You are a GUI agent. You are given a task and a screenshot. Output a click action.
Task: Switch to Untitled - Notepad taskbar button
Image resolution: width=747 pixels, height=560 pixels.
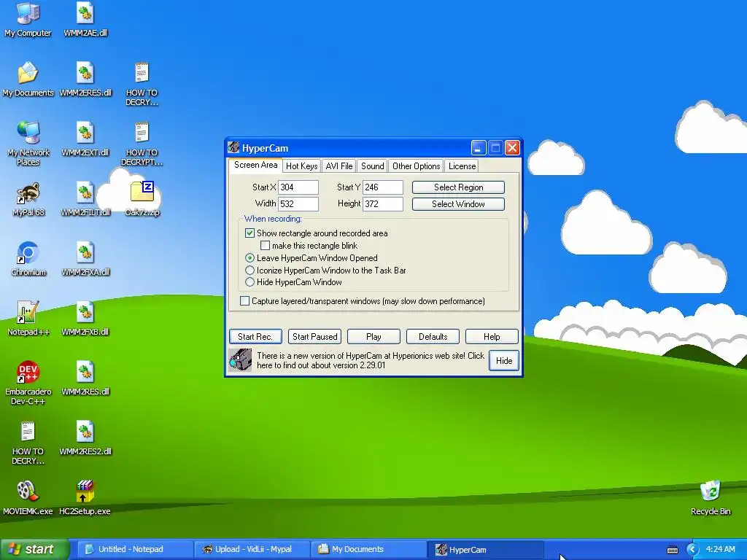coord(134,550)
